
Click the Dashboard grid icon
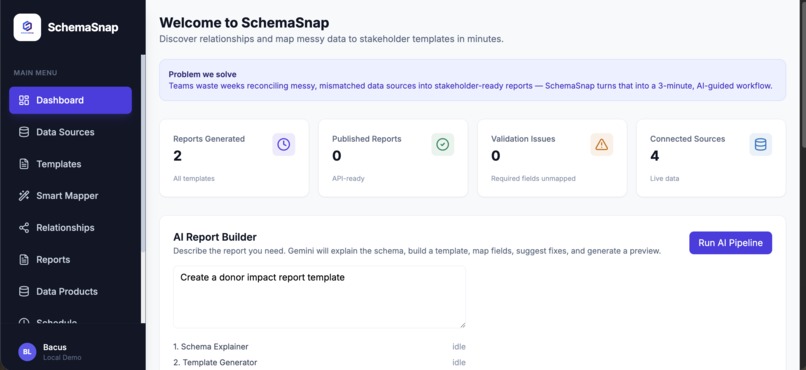pyautogui.click(x=24, y=100)
